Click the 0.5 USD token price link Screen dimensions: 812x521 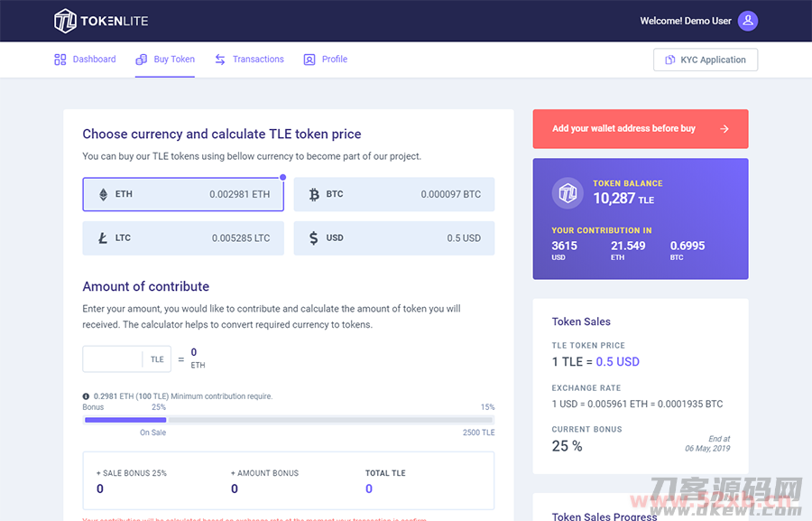tap(617, 361)
